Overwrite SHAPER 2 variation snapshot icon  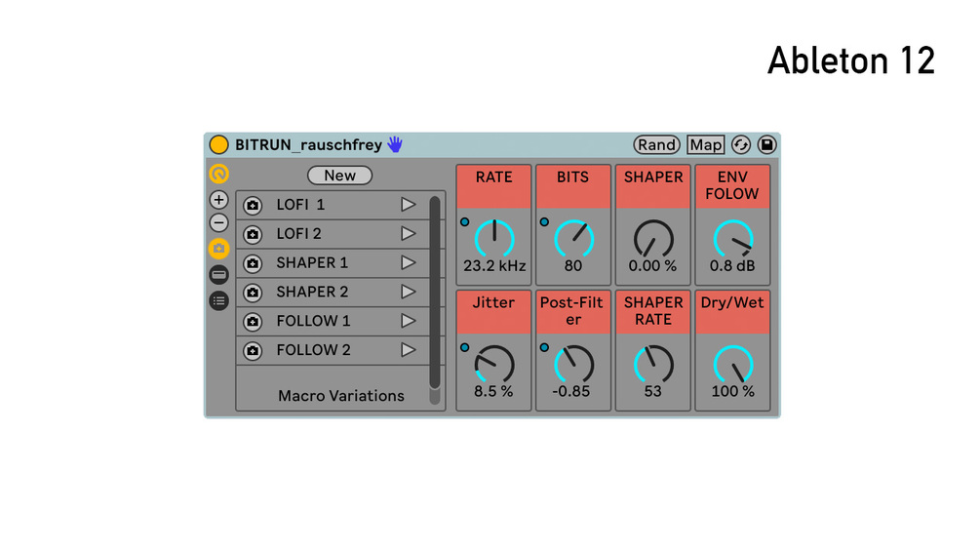253,293
